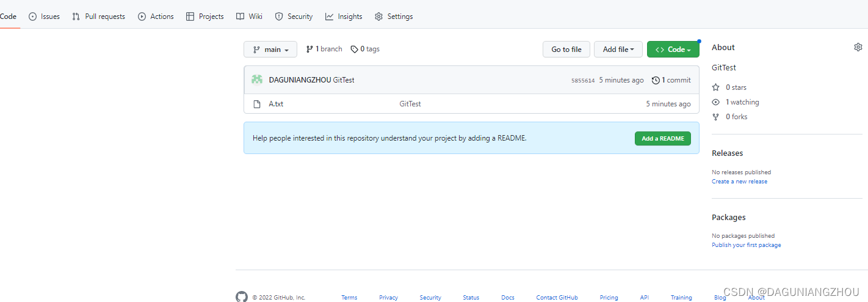This screenshot has height=302, width=868.
Task: Open the A.txt file link
Action: pyautogui.click(x=276, y=104)
